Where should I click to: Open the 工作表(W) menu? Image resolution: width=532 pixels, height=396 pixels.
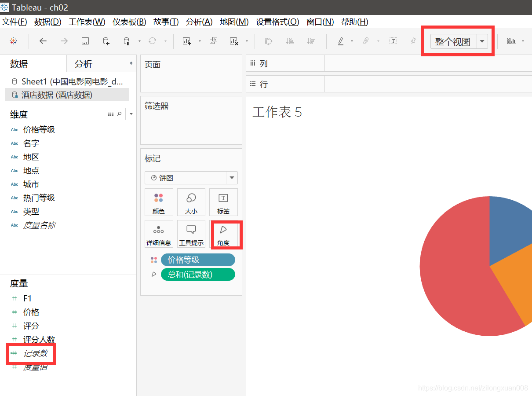point(87,22)
